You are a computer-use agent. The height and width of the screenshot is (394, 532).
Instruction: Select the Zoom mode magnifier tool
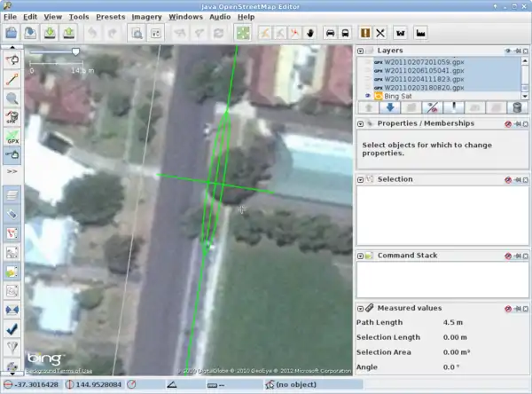pos(12,98)
